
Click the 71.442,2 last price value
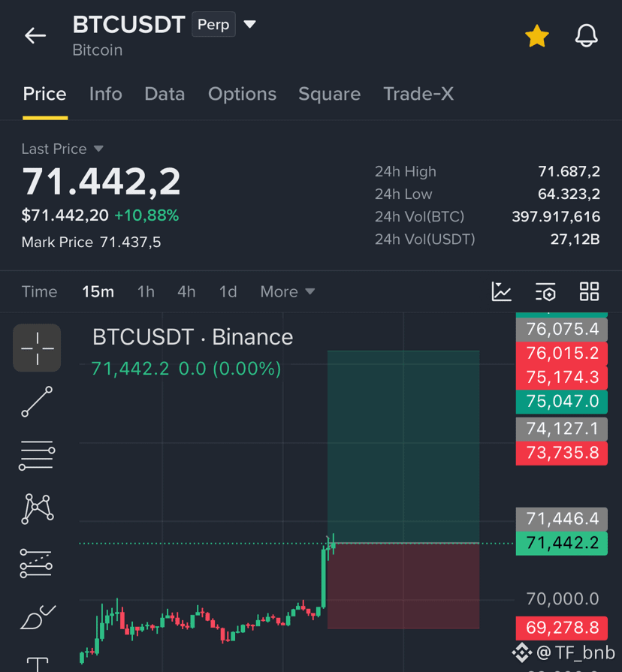point(101,181)
